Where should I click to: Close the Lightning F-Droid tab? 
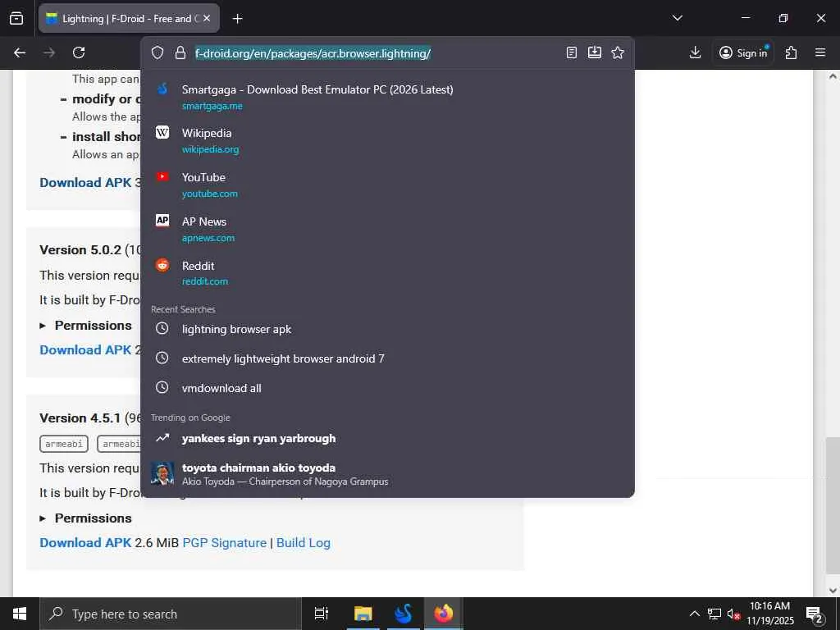point(207,18)
